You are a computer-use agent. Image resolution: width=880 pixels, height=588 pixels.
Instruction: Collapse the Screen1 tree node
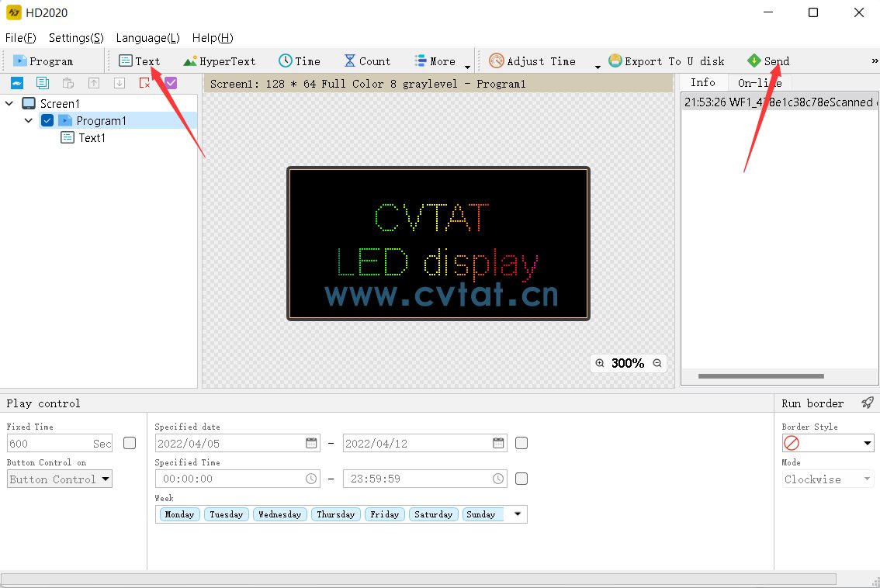pos(9,104)
